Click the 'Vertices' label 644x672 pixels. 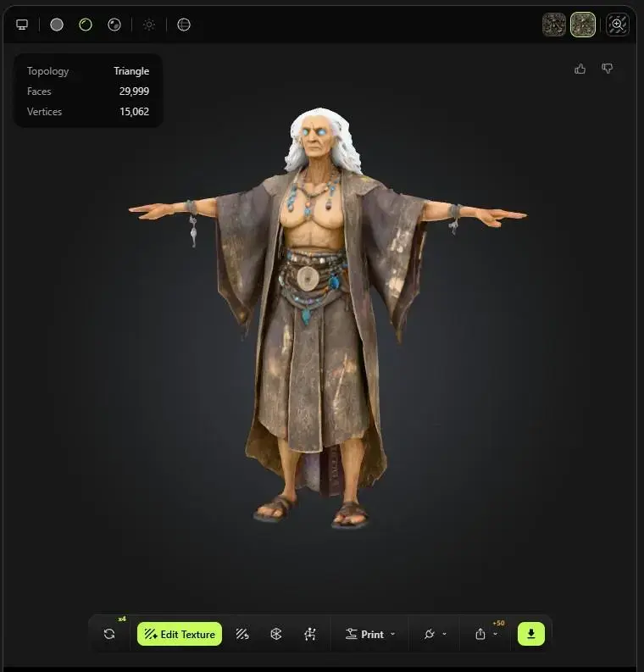click(x=44, y=111)
